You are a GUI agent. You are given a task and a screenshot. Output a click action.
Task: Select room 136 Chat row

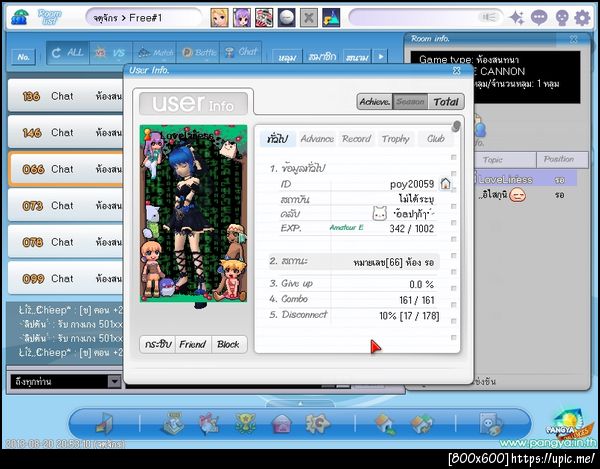(x=66, y=96)
